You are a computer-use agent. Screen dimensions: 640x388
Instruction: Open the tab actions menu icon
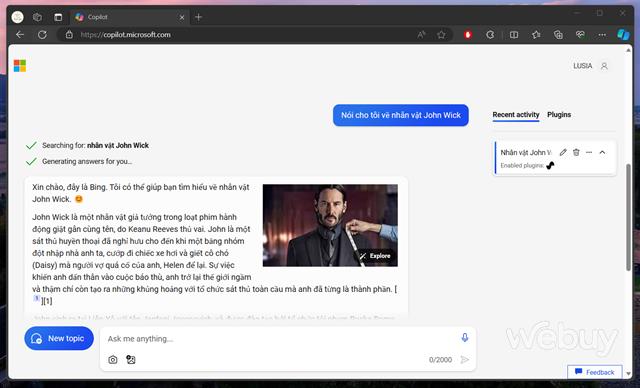pyautogui.click(x=58, y=17)
